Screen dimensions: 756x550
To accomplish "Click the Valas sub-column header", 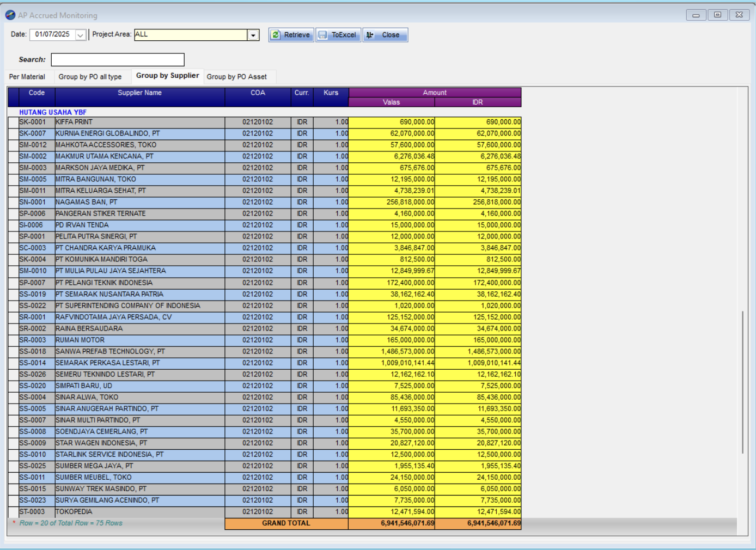I will coord(392,102).
